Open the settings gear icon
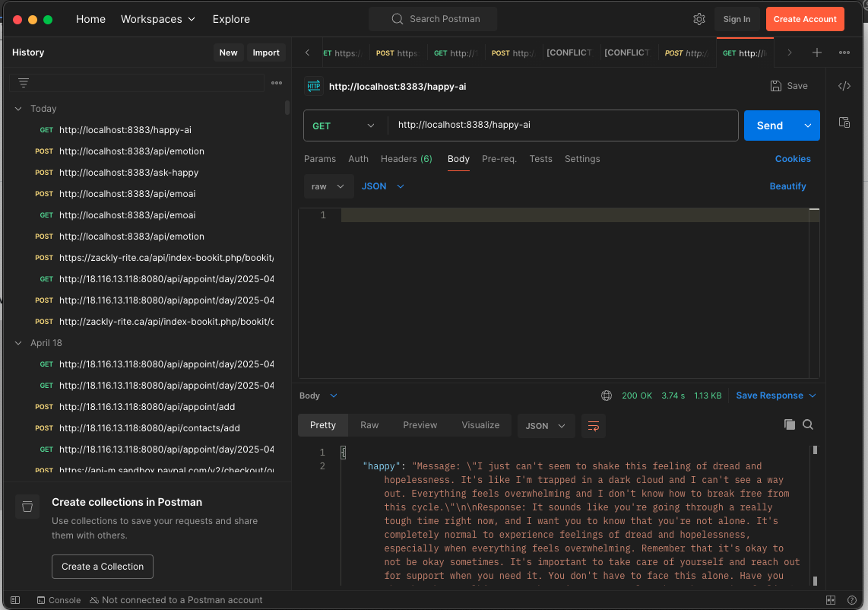 click(699, 19)
